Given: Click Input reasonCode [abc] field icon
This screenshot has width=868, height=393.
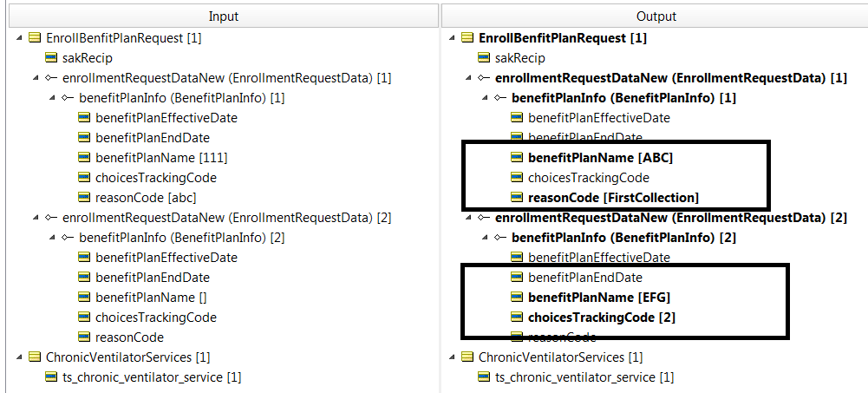Looking at the screenshot, I should tap(84, 198).
